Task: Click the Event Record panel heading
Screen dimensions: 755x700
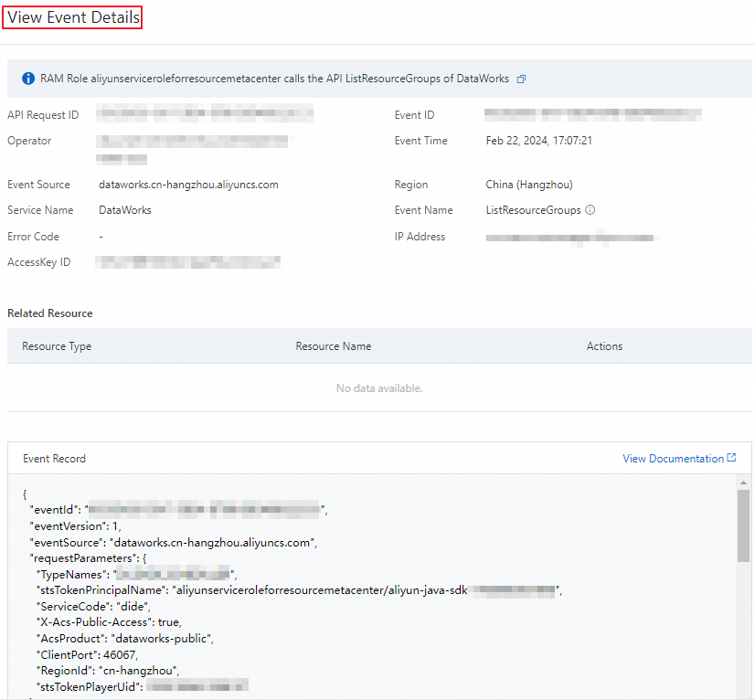Action: click(55, 459)
